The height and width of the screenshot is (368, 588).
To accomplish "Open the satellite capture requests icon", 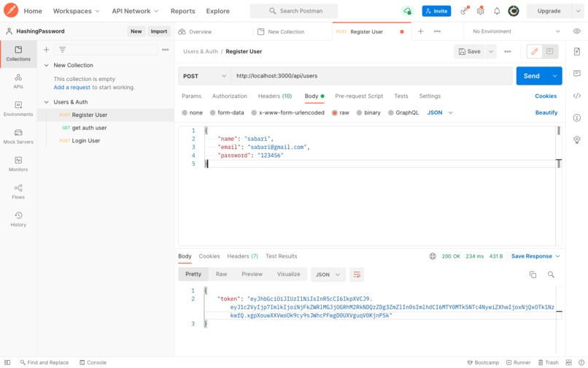I will pyautogui.click(x=465, y=11).
